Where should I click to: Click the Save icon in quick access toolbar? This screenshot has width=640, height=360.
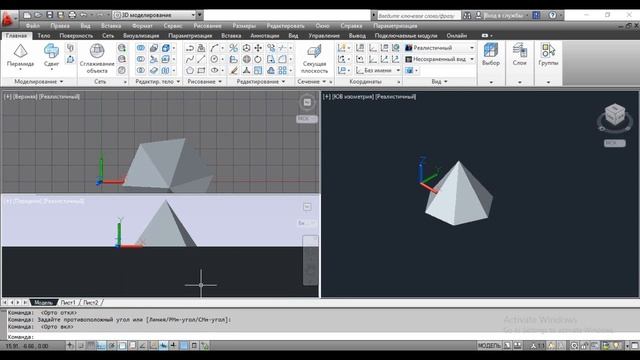tap(50, 15)
